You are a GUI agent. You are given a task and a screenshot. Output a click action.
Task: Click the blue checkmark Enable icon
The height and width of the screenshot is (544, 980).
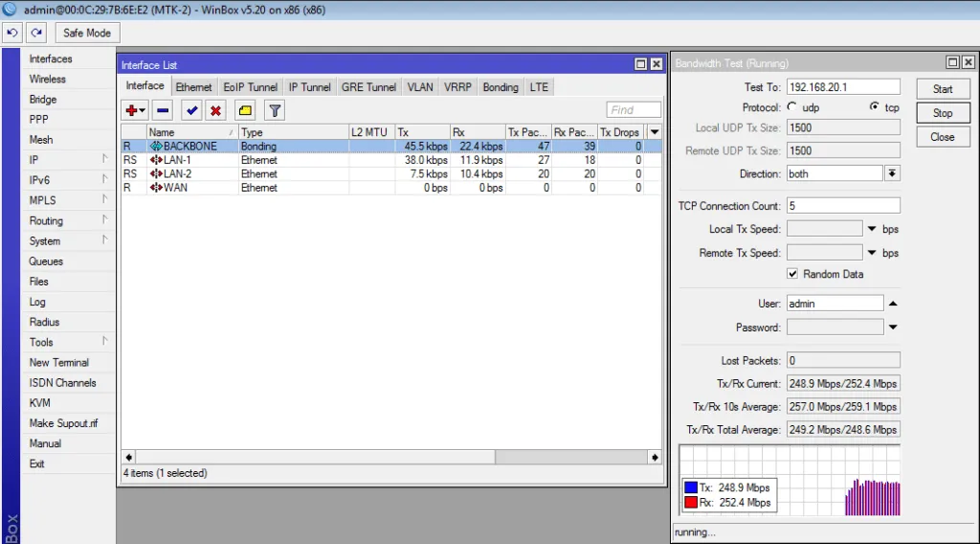[191, 111]
